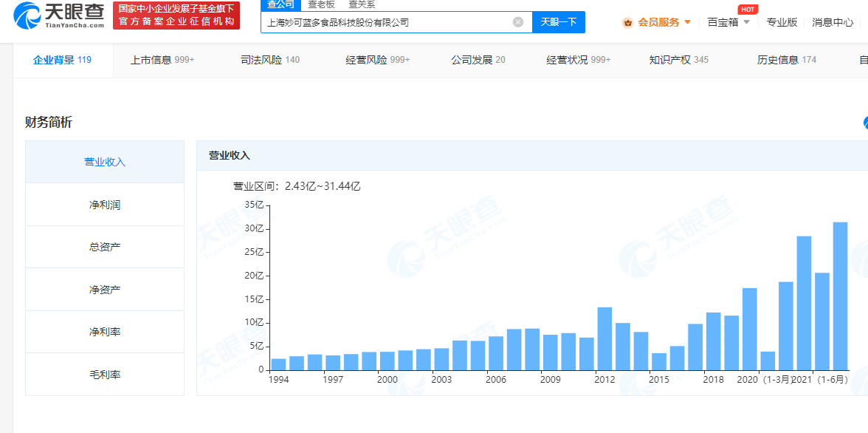Screen dimensions: 868x433
Task: Expand the 百宝箱 dropdown arrow
Action: tap(746, 22)
